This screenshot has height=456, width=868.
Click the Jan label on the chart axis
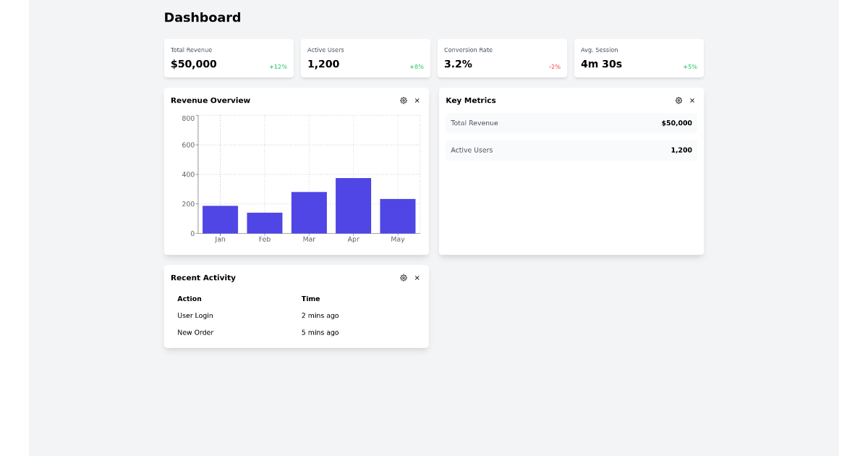[220, 237]
